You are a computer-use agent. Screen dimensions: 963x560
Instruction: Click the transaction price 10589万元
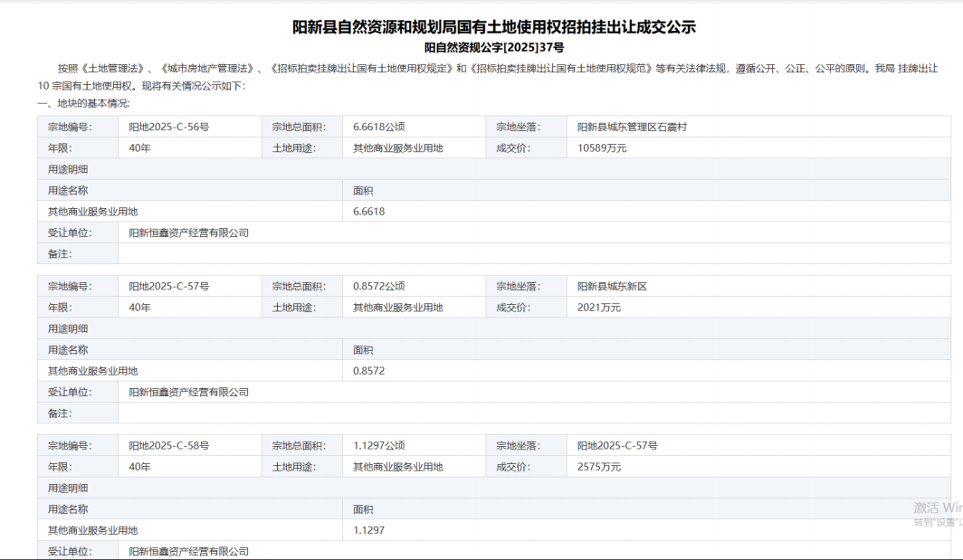[602, 147]
